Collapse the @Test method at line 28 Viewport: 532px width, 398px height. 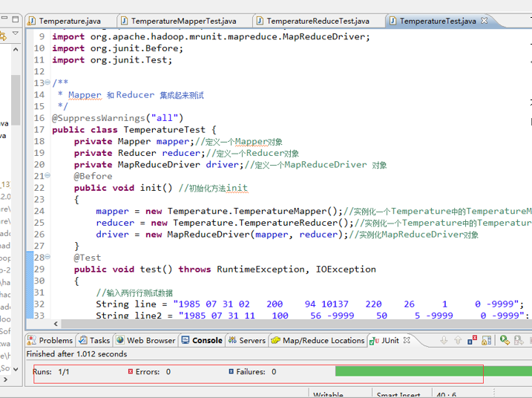[47, 257]
